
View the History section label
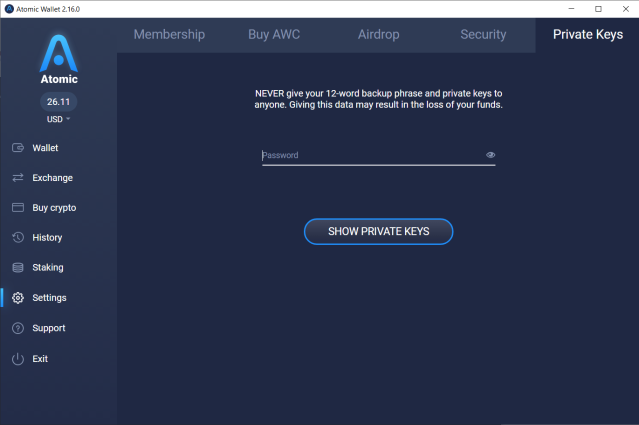[x=47, y=238]
